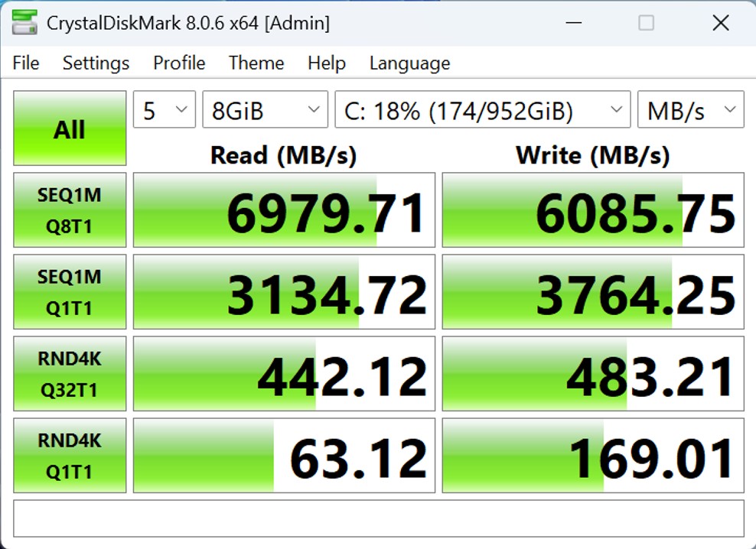Click the CrystalDiskMark app icon in title bar

24,23
